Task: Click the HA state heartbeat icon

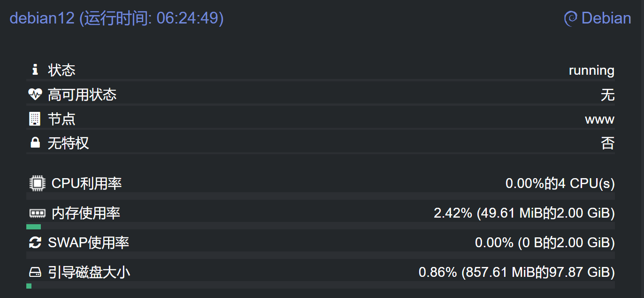Action: pos(35,94)
